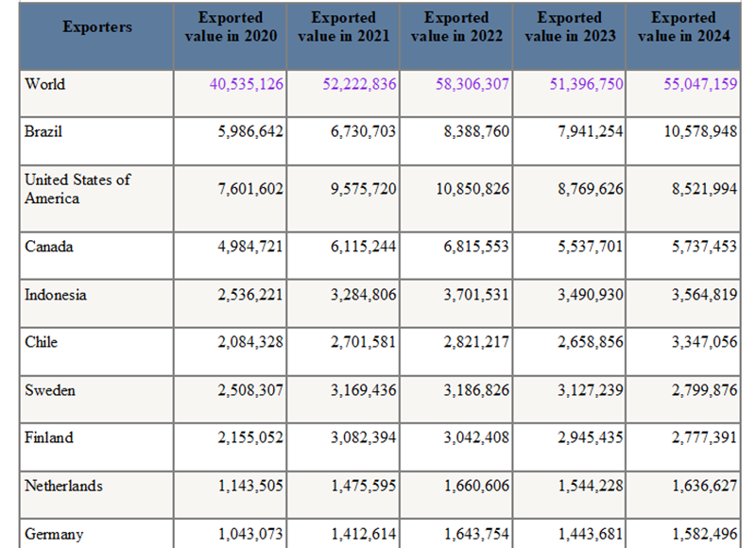Click the Exported value in 2023 header
The width and height of the screenshot is (756, 548).
570,26
